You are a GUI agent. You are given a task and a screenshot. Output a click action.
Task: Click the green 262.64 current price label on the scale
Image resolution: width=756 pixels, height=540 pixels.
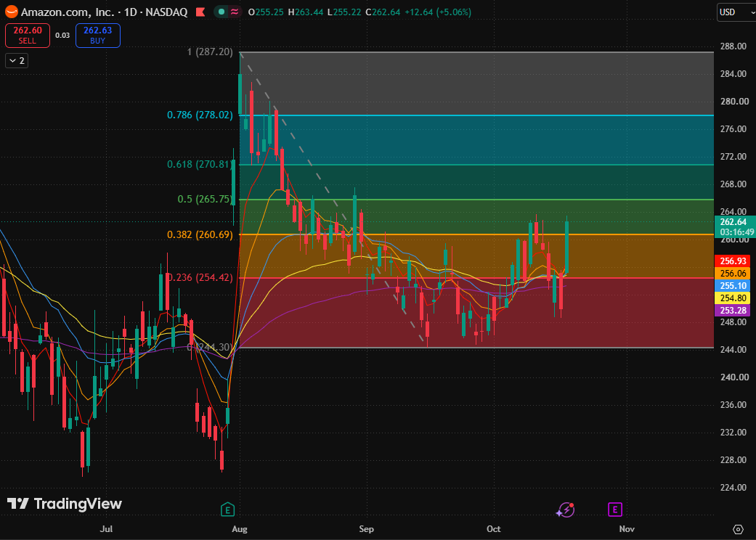(x=735, y=226)
